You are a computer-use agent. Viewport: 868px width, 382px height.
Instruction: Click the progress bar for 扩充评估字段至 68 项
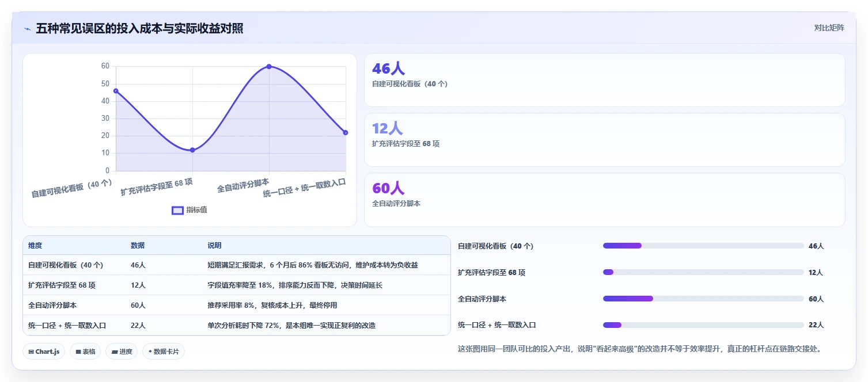point(703,272)
